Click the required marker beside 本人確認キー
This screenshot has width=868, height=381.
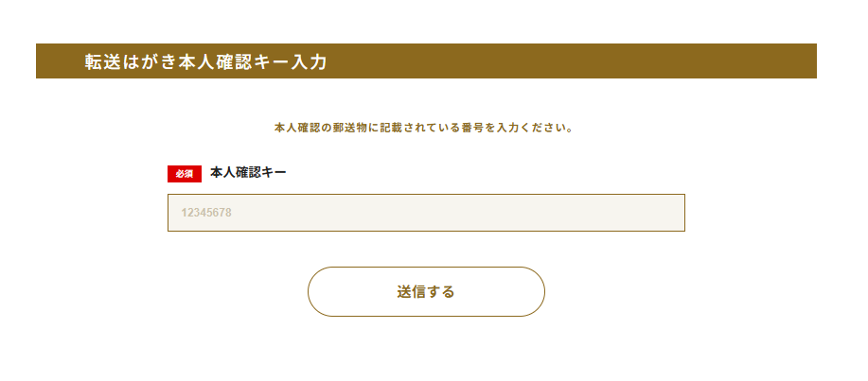(185, 174)
